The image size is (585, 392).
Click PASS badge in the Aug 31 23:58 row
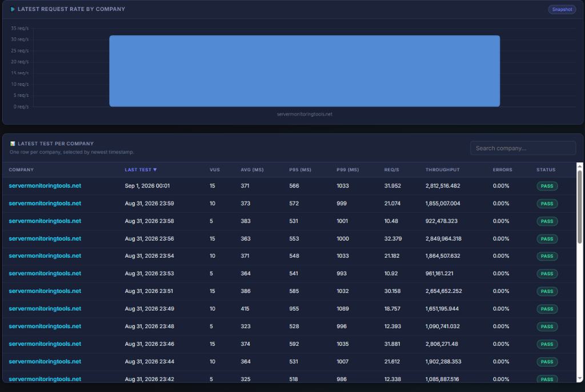point(547,221)
